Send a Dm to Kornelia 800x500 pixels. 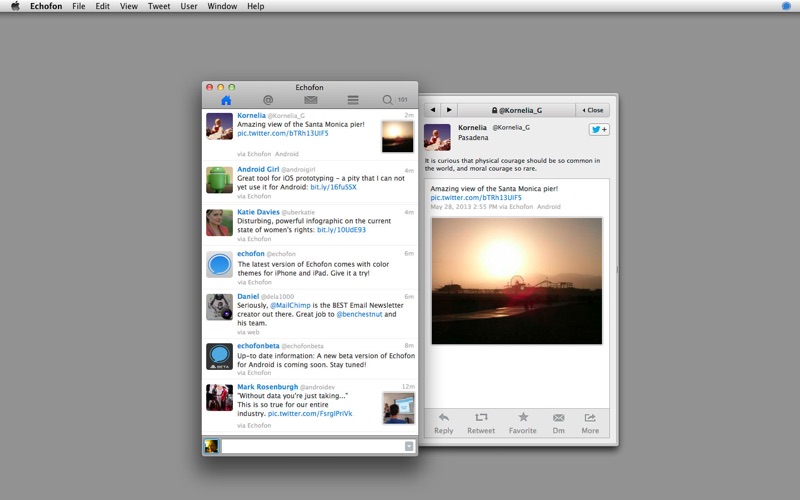pyautogui.click(x=558, y=423)
